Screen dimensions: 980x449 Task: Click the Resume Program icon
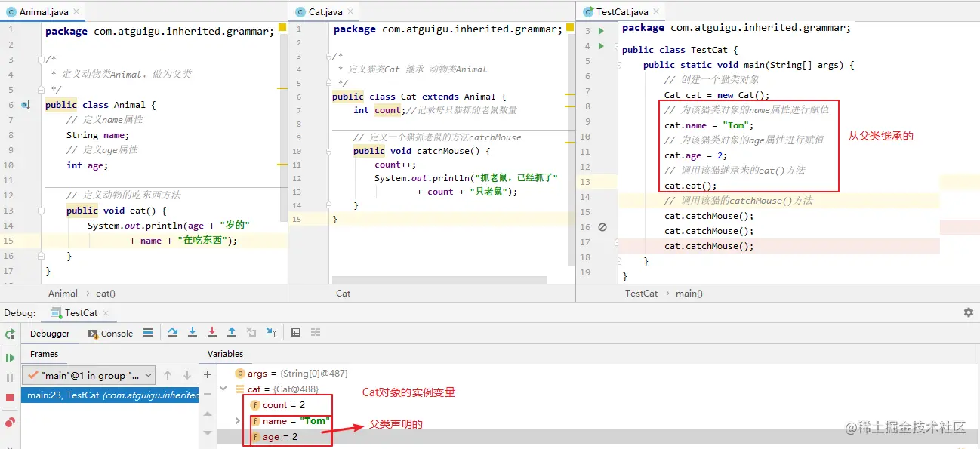coord(10,358)
